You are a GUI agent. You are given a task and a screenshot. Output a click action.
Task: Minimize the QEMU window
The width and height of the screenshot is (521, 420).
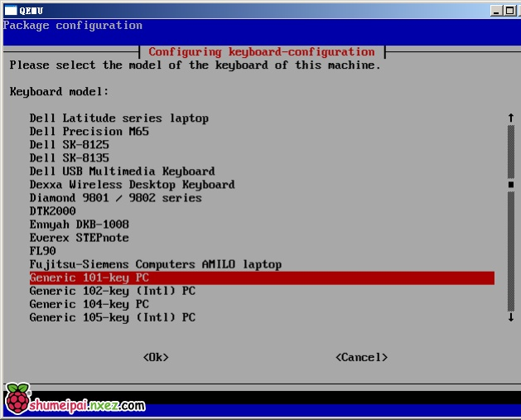(496, 11)
